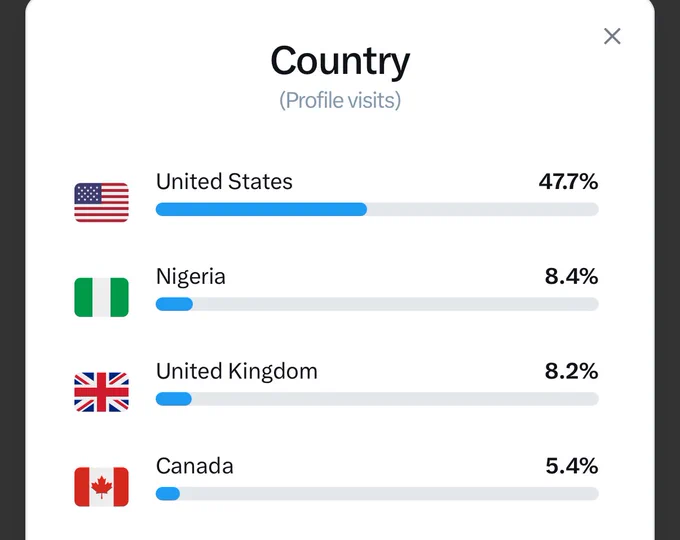This screenshot has width=680, height=540.
Task: Click the 8.2% percentage for United Kingdom
Action: [571, 371]
